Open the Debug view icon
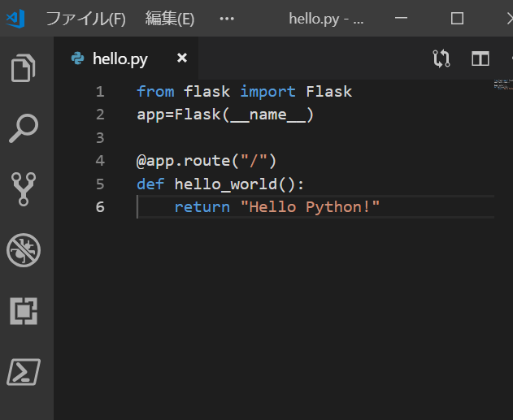This screenshot has height=420, width=513. (24, 250)
